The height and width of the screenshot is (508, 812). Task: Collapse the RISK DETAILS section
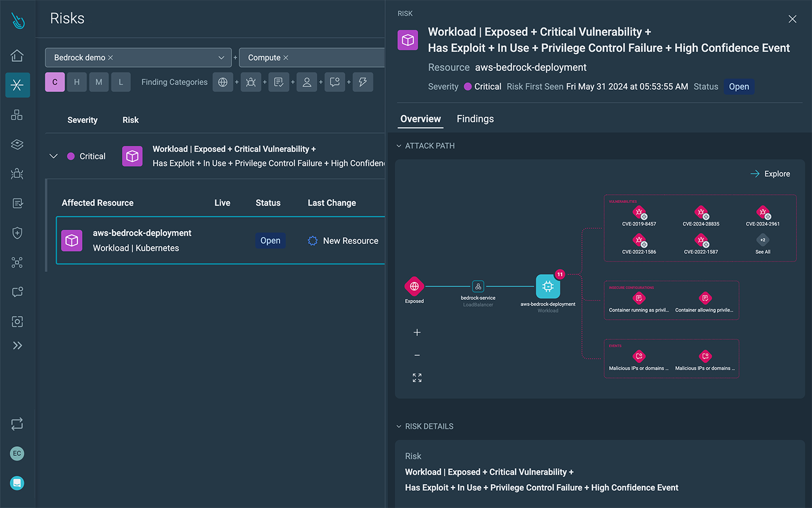click(398, 426)
